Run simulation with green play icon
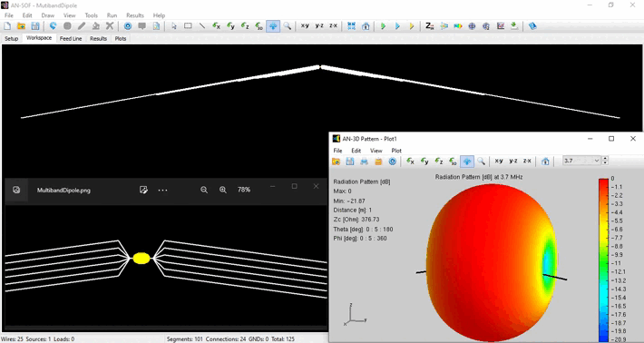The image size is (644, 343). click(383, 26)
